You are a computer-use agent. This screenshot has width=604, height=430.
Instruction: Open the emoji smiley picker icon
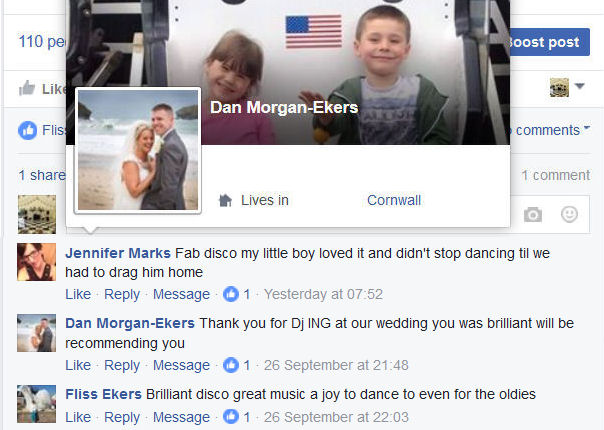pos(569,214)
